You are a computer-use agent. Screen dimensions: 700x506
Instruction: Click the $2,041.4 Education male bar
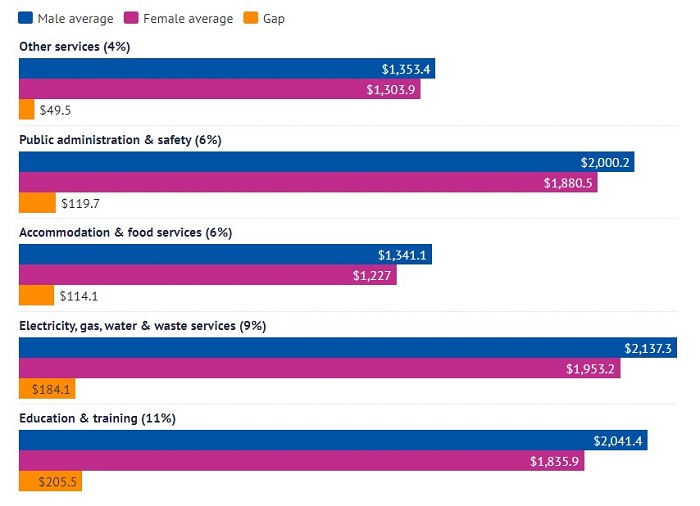point(333,440)
